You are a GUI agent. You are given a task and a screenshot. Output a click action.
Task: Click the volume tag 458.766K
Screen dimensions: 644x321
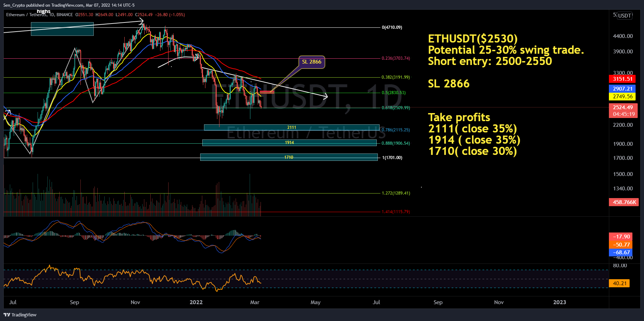tap(624, 202)
